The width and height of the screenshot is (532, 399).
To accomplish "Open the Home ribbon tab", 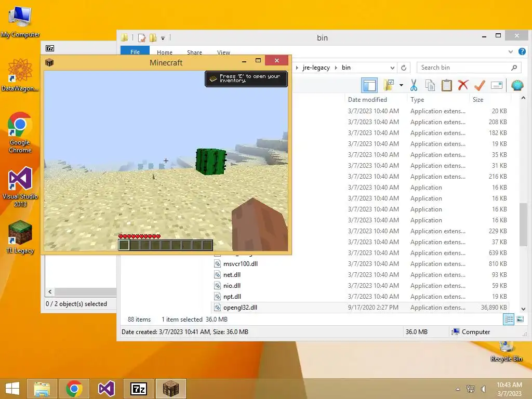I will coord(165,52).
